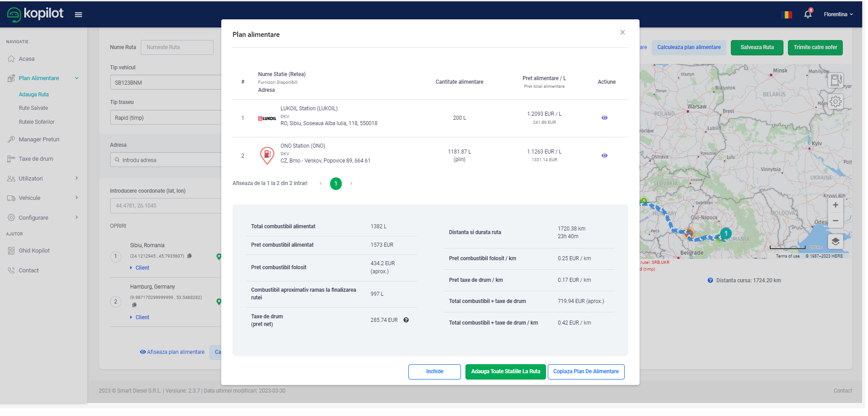Click the hamburger menu icon beside Kopilot logo
Screen dimensions: 868x416
[78, 14]
